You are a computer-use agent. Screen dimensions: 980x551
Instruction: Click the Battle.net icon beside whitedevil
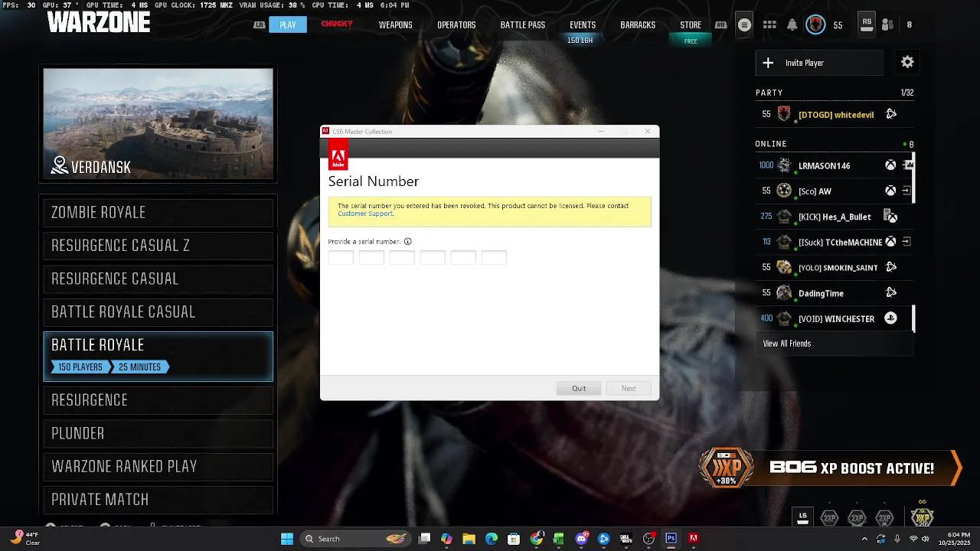point(891,115)
